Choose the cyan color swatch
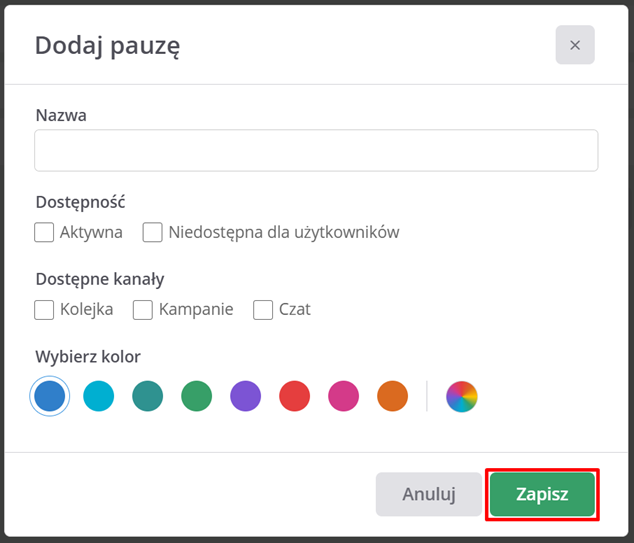The image size is (634, 543). click(99, 396)
